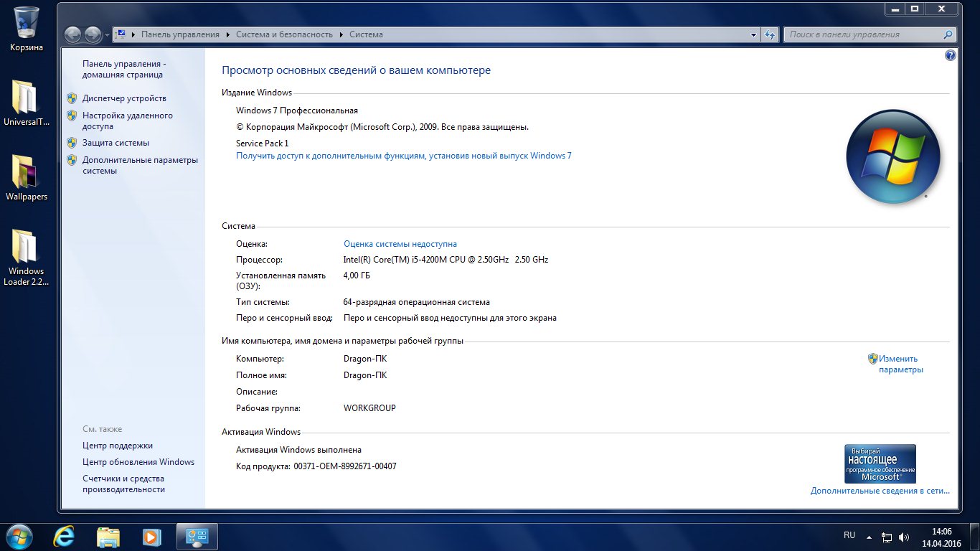Click the shield icon next to Диспетчер устройств
This screenshot has width=980, height=551.
point(72,98)
